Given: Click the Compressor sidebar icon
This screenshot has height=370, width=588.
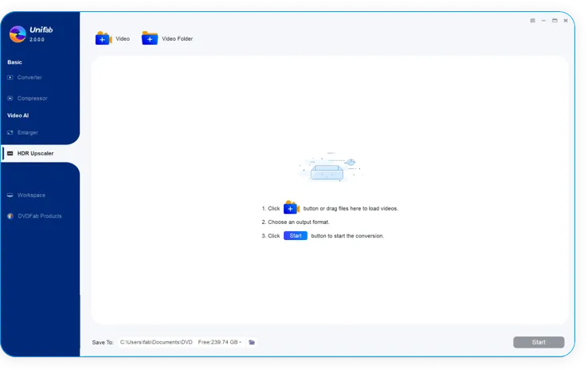Looking at the screenshot, I should (10, 98).
